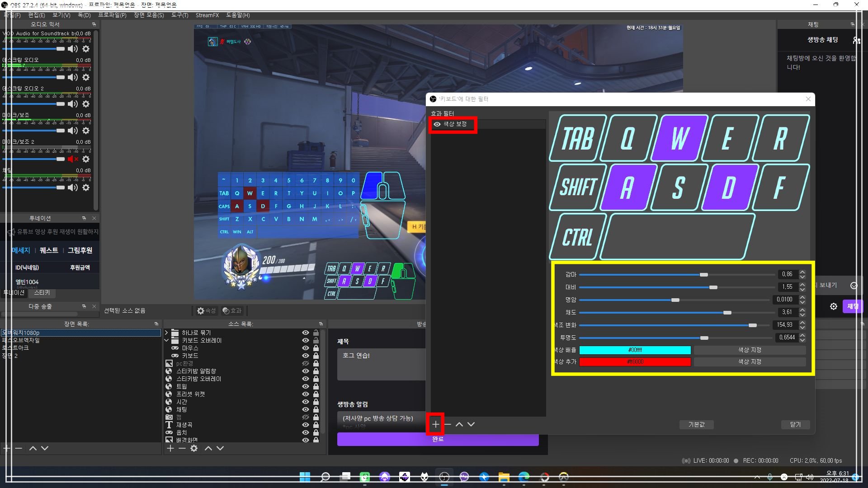This screenshot has width=868, height=488.
Task: Add a new filter with plus button
Action: (x=435, y=424)
